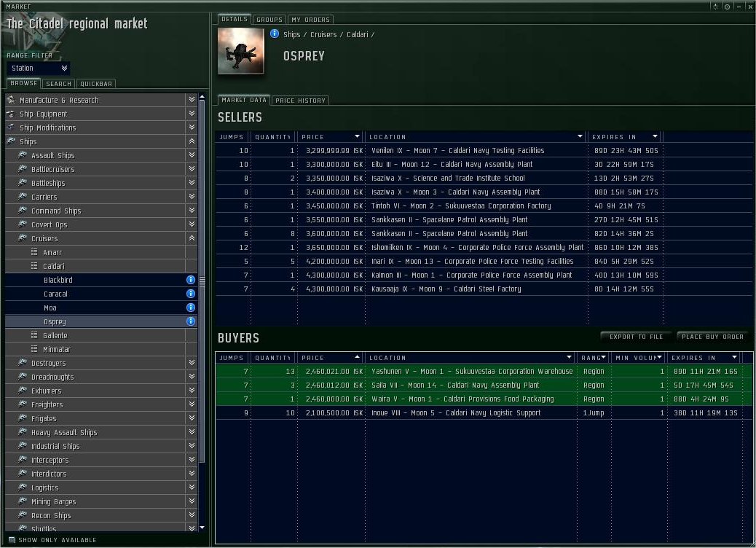
Task: Sort sellers by Location column
Action: (x=475, y=137)
